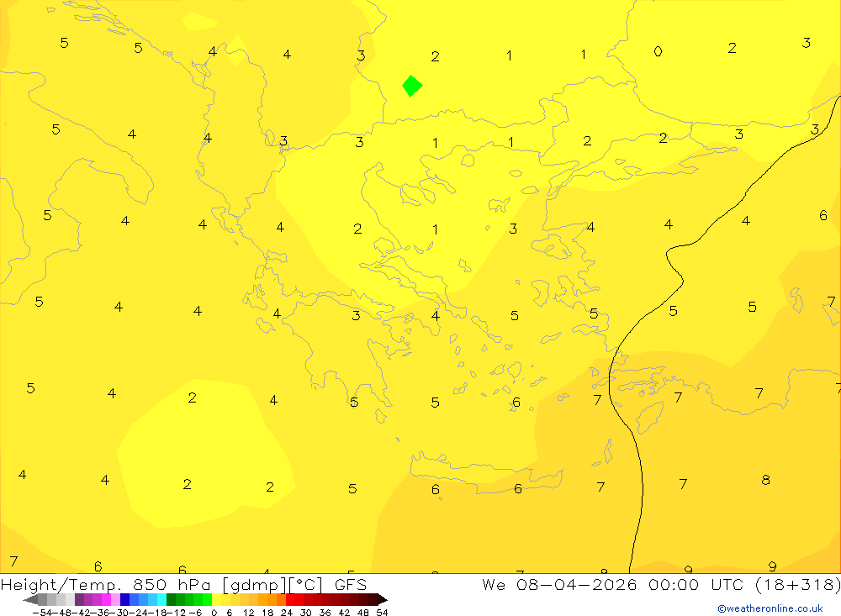Click the '54' label at the legend's end
Image resolution: width=841 pixels, height=616 pixels.
pos(382,613)
